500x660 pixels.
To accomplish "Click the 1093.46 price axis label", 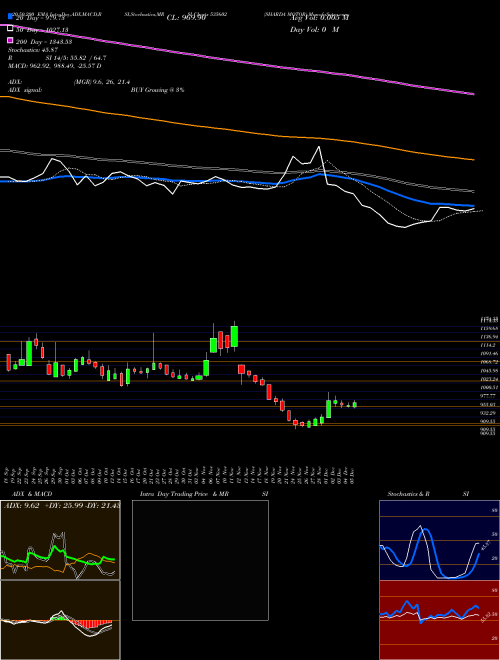I will [489, 353].
